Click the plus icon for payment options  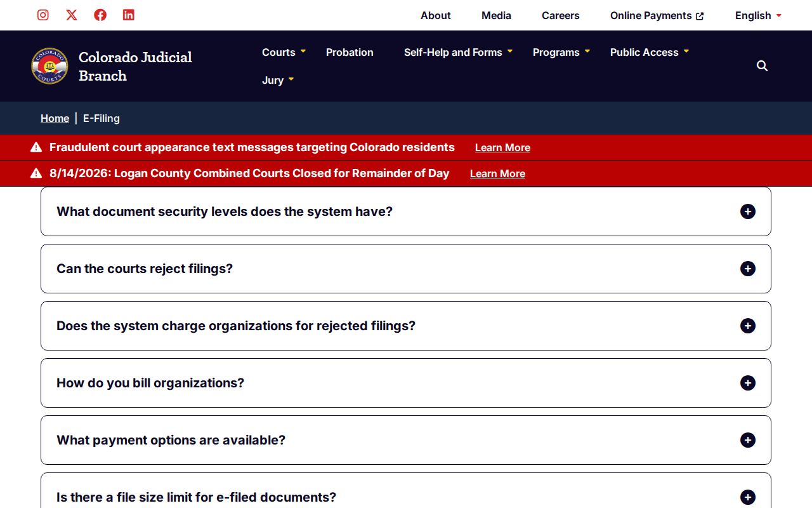pos(748,440)
